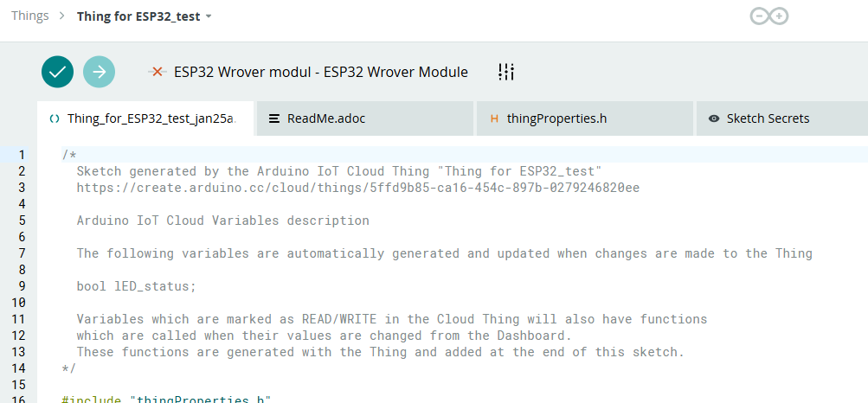
Task: Click the thingProperties.h header file icon
Action: pos(494,118)
